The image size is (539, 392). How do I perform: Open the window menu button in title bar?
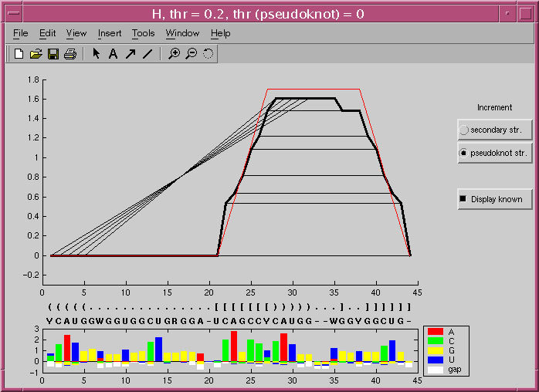click(14, 14)
